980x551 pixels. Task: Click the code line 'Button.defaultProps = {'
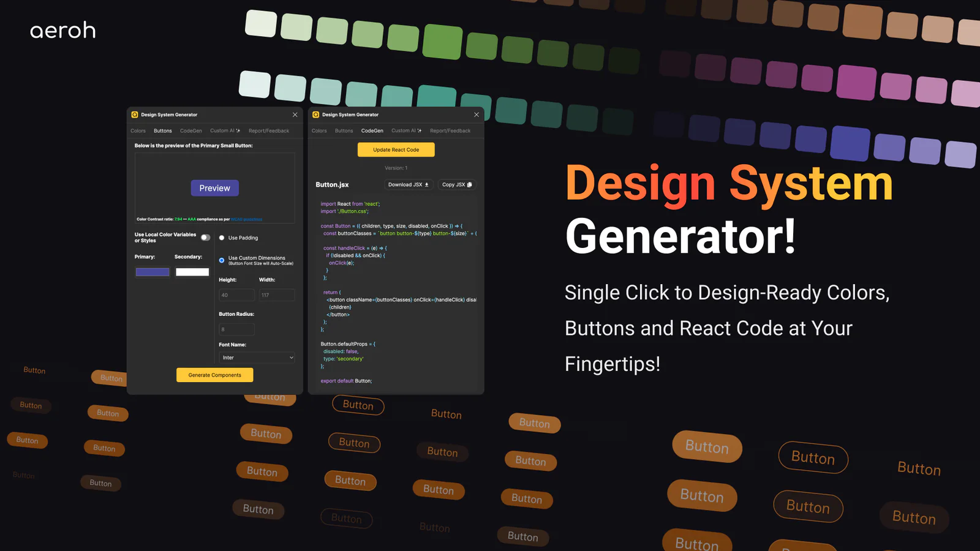(348, 343)
